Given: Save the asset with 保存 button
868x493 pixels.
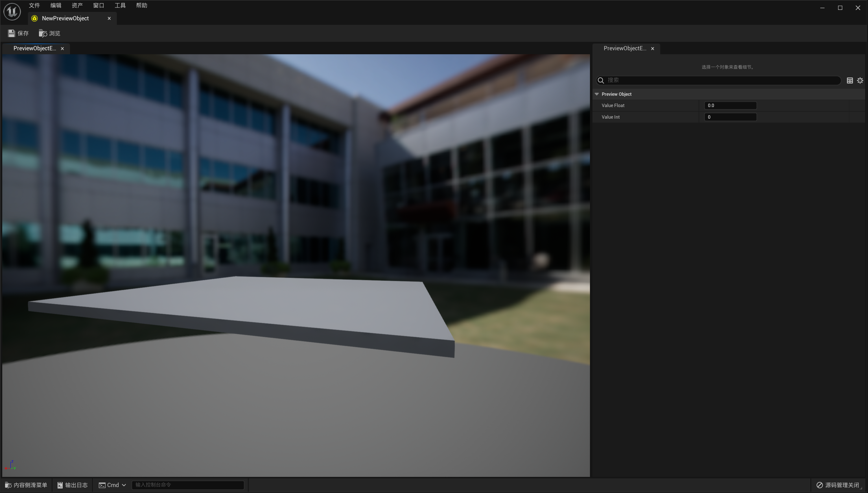Looking at the screenshot, I should (x=18, y=33).
